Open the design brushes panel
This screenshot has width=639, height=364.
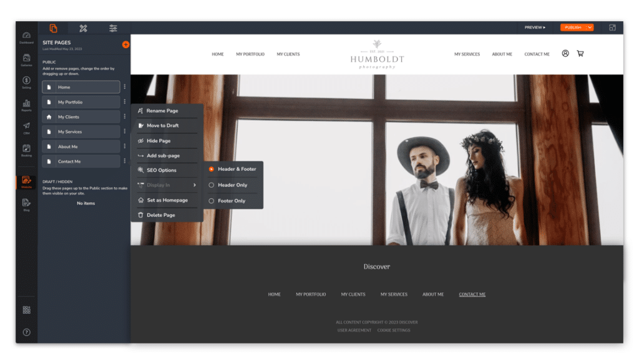tap(83, 28)
